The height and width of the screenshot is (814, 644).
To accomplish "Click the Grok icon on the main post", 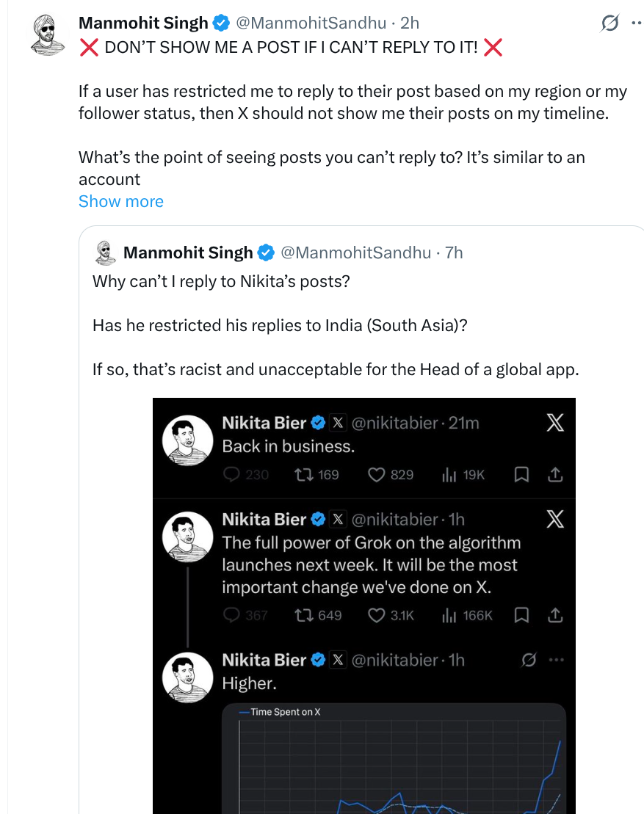I will 609,24.
